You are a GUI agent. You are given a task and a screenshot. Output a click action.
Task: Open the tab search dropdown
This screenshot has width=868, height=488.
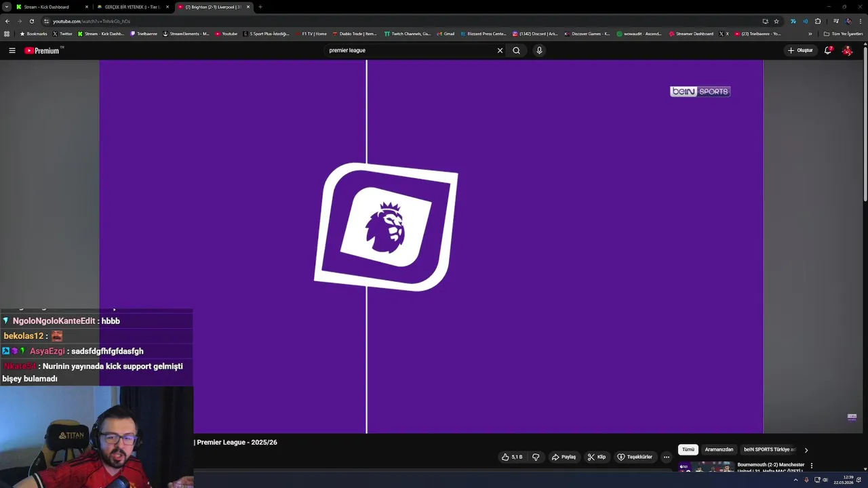point(6,7)
